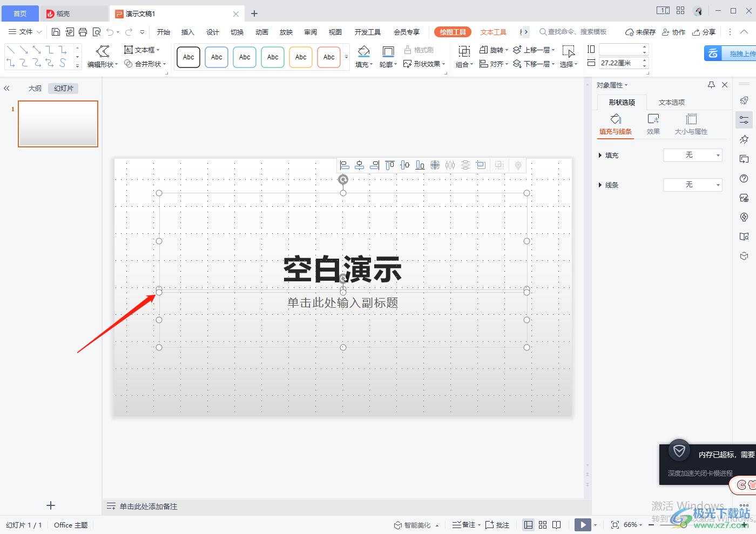
Task: Click distribute horizontally icon in floating toolbar
Action: click(x=450, y=165)
